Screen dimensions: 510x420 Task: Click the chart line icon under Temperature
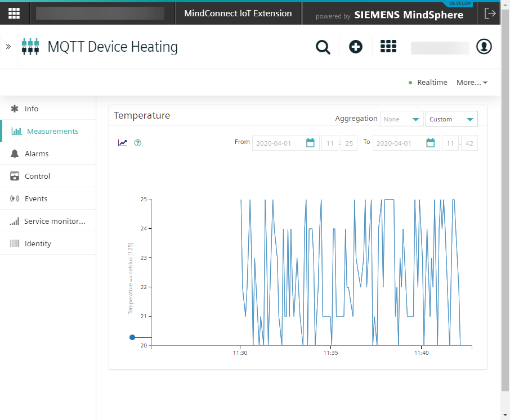(123, 143)
